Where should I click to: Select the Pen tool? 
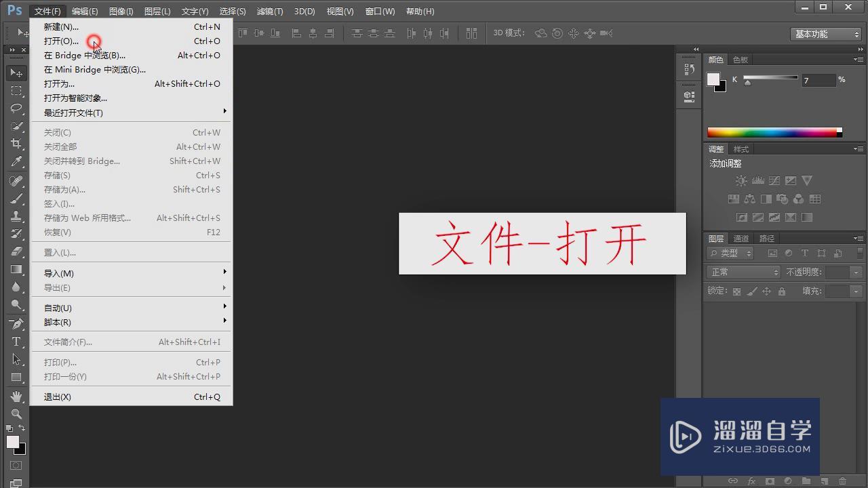pos(16,324)
